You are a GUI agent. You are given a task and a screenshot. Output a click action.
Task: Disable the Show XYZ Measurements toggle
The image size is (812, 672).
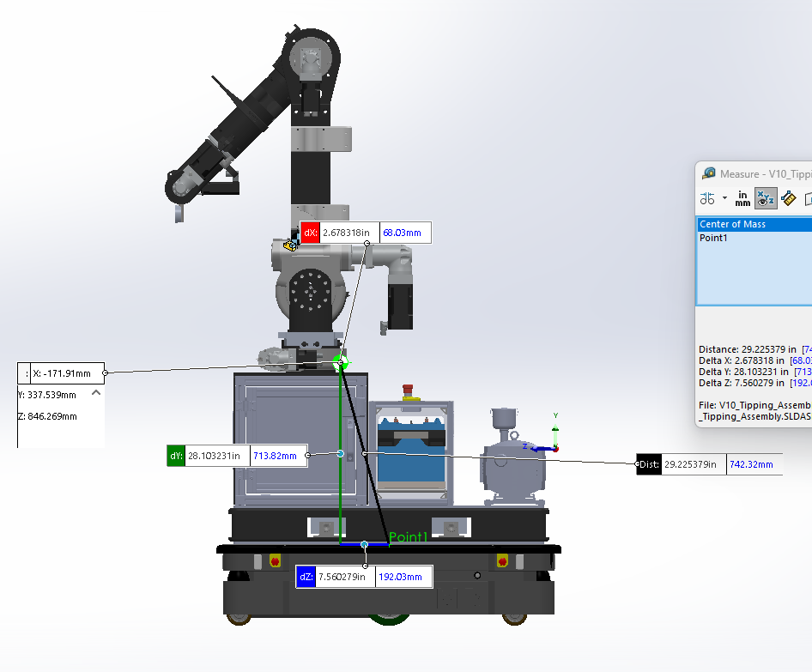pyautogui.click(x=765, y=198)
